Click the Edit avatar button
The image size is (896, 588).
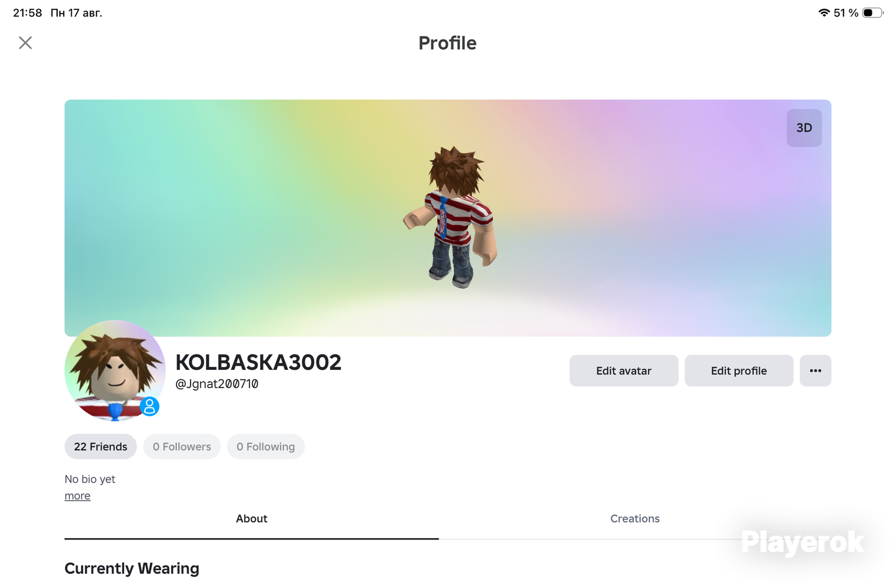[x=624, y=370]
